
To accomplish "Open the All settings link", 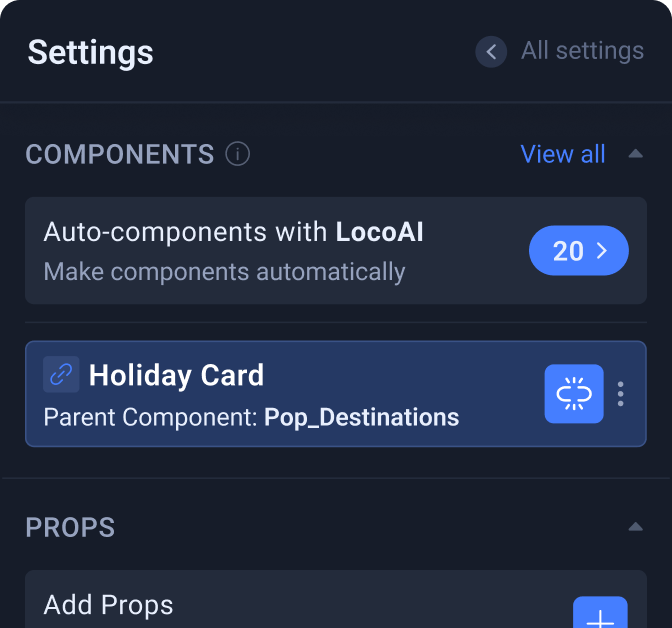I will click(x=582, y=51).
